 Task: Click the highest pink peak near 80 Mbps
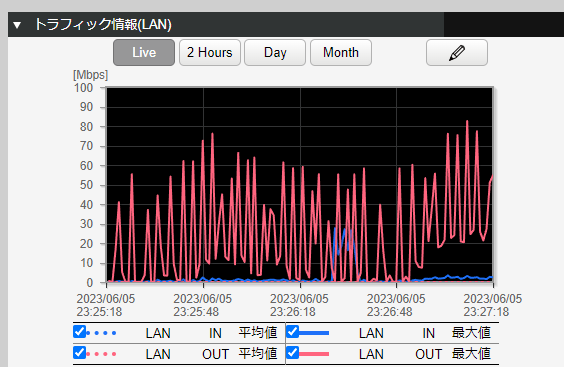467,122
